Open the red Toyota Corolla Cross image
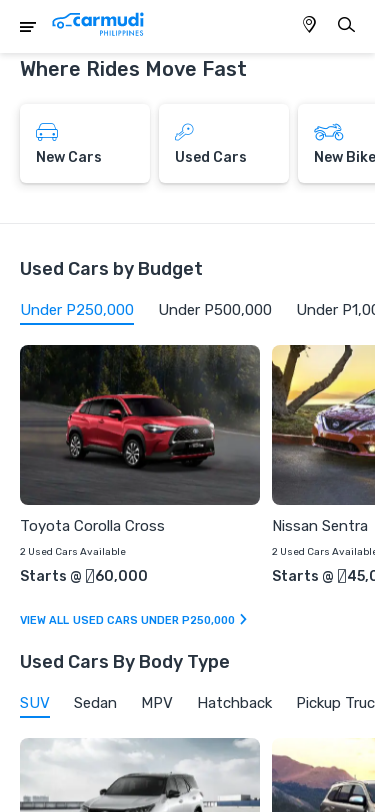 [x=140, y=425]
